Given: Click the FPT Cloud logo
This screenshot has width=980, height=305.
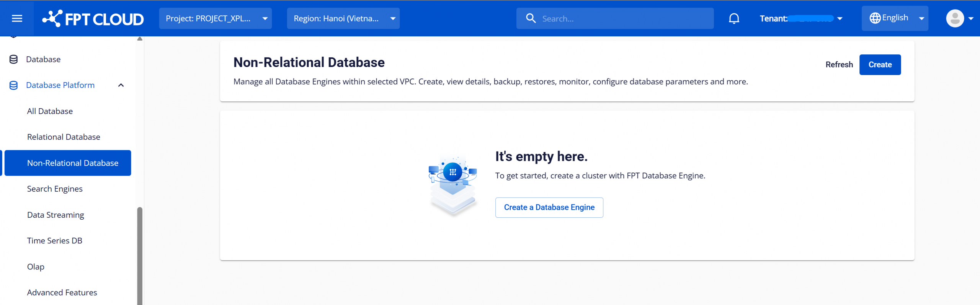Looking at the screenshot, I should (93, 18).
